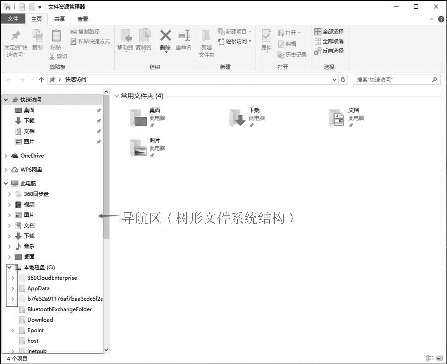Expand the WPS网盘 tree node
Image resolution: width=447 pixels, height=364 pixels.
pyautogui.click(x=6, y=170)
